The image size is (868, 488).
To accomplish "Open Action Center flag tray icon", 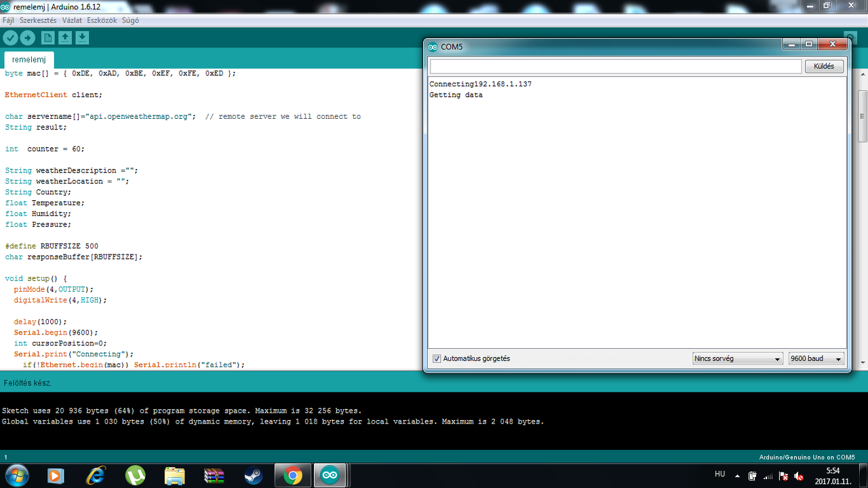I will [783, 476].
